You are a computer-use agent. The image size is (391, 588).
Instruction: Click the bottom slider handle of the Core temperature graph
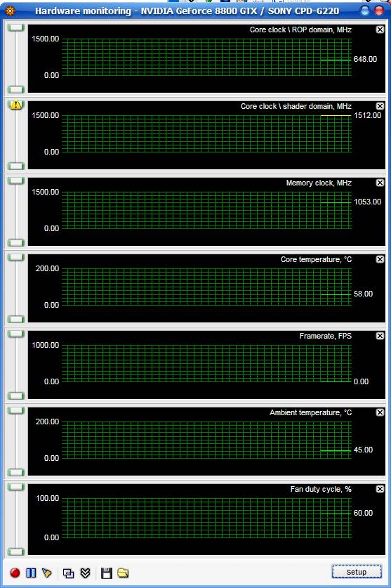coord(15,319)
